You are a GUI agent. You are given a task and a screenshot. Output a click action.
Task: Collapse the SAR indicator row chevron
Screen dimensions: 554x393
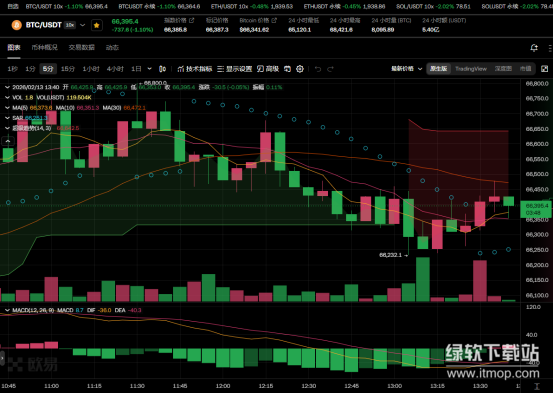pos(7,118)
